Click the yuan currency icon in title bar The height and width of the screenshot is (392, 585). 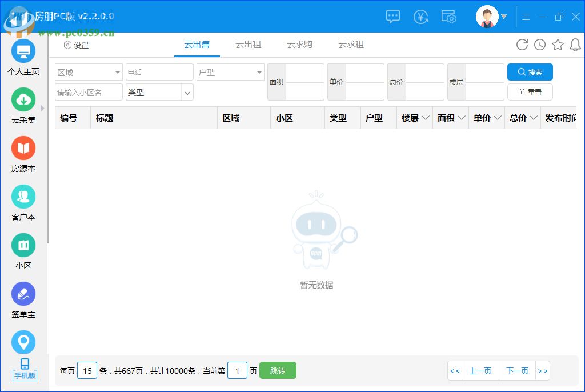click(421, 17)
